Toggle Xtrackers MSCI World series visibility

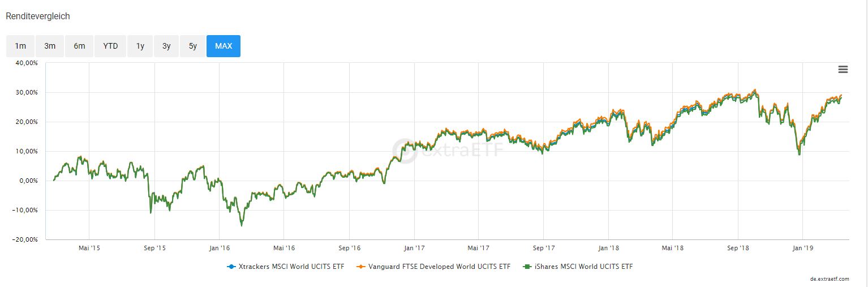(x=290, y=266)
